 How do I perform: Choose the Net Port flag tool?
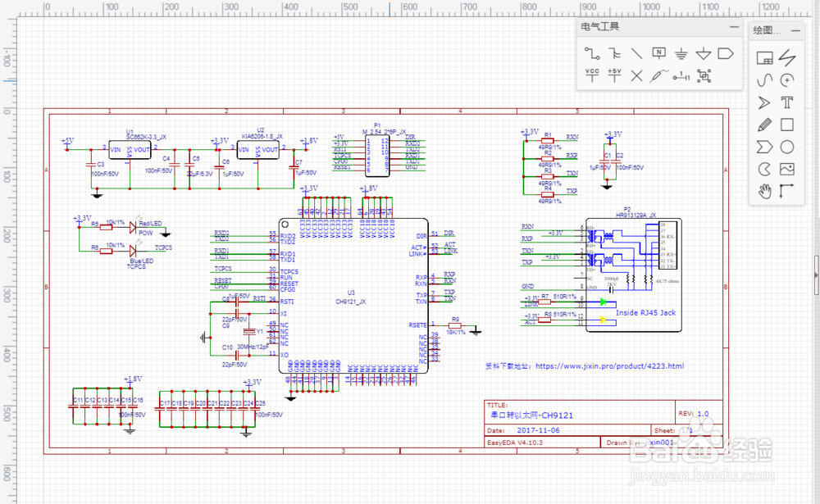[726, 53]
